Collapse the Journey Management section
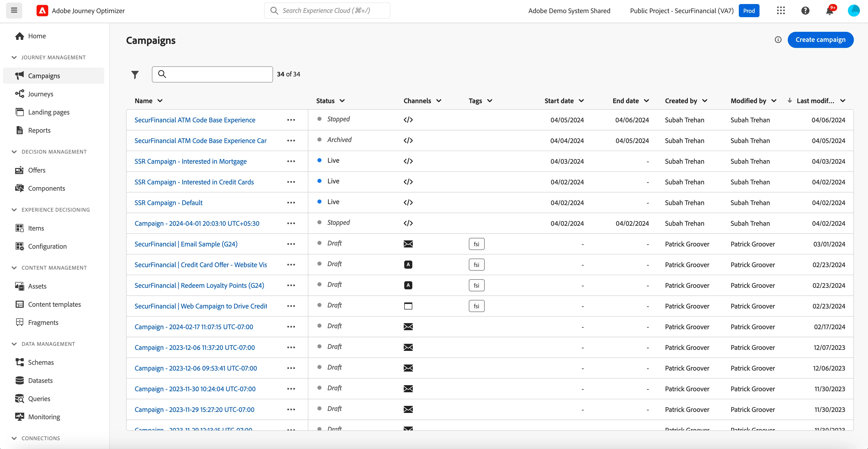Image resolution: width=868 pixels, height=449 pixels. pos(14,58)
